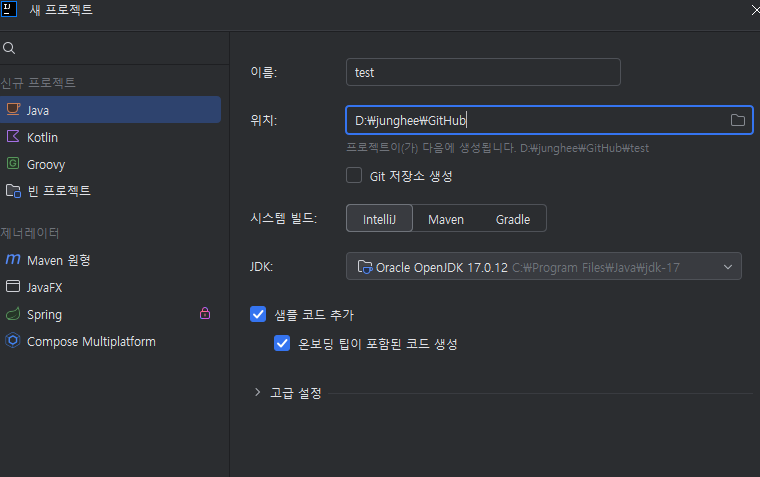760x477 pixels.
Task: Select Spring generator
Action: (111, 314)
